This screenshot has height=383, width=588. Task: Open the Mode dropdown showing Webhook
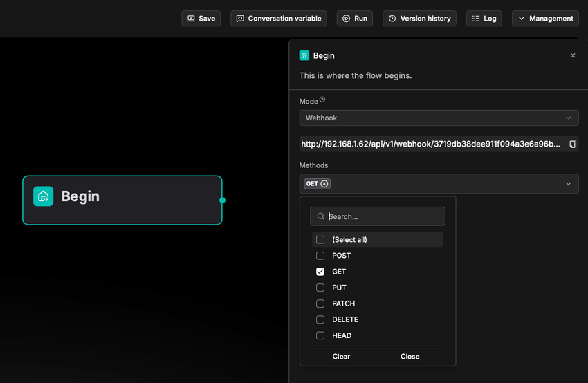point(439,118)
